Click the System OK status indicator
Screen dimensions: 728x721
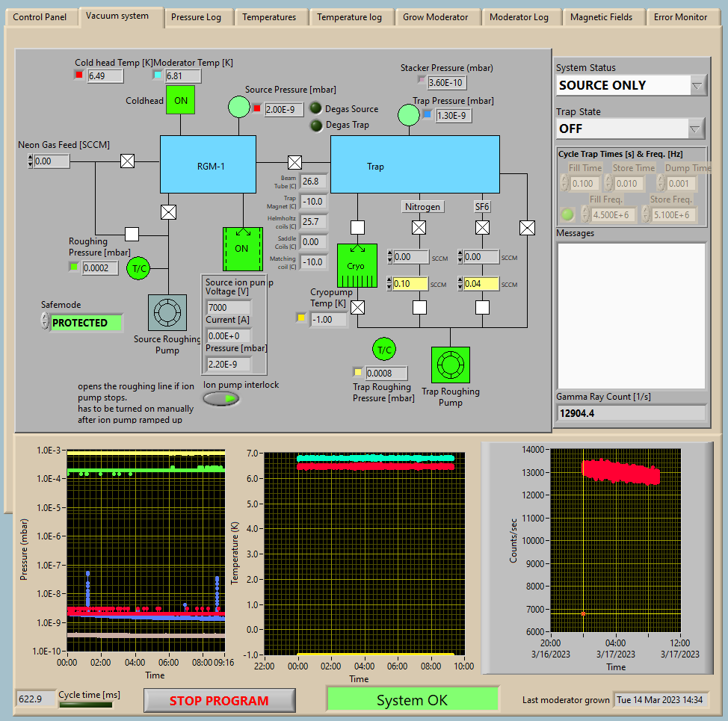[x=413, y=699]
